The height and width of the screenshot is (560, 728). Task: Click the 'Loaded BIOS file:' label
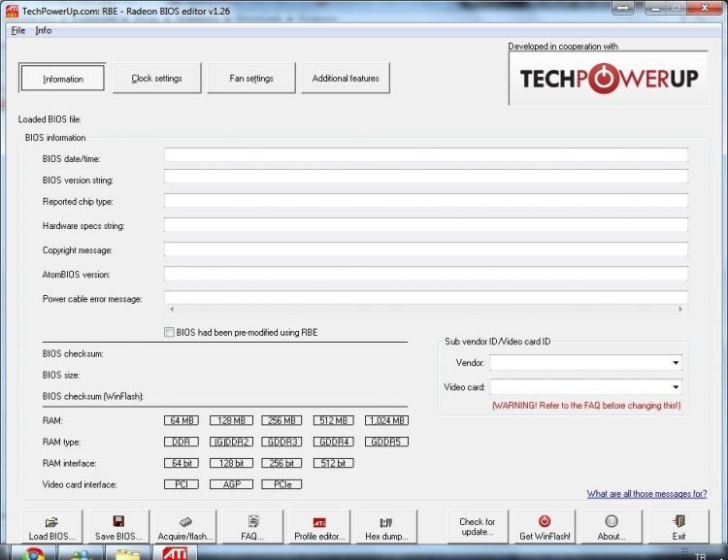(50, 119)
